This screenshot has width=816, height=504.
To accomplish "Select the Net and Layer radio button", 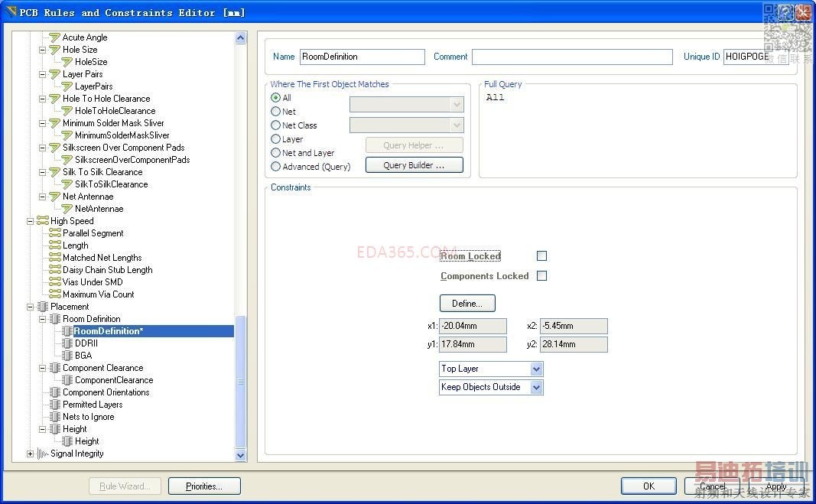I will point(276,152).
